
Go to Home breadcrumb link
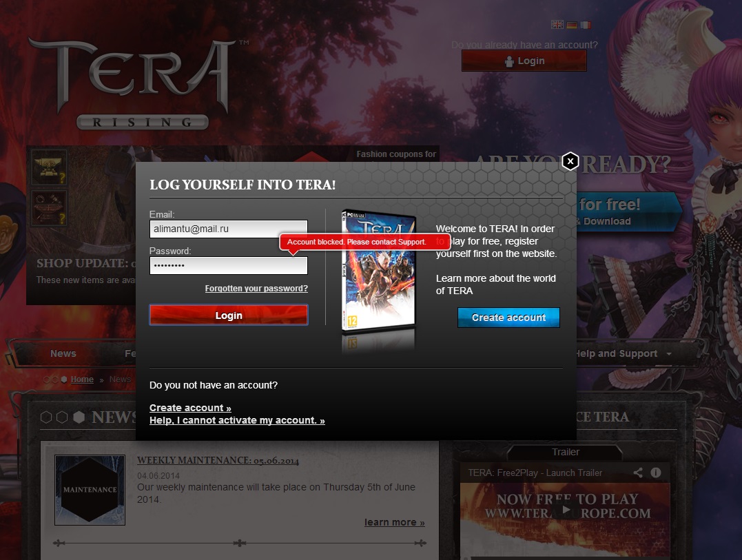coord(82,380)
